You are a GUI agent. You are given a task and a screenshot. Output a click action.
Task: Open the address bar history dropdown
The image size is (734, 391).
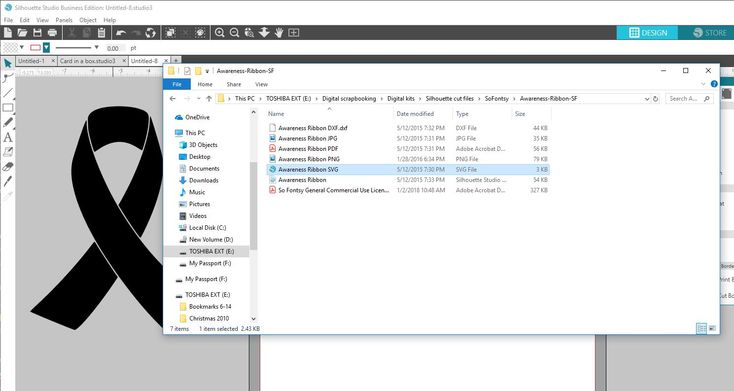646,99
